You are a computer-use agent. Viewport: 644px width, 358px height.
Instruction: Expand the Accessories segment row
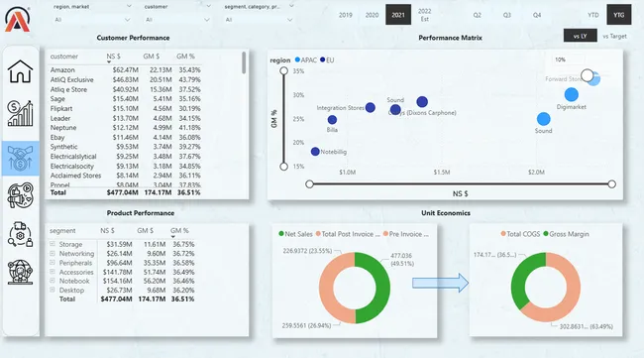point(53,272)
